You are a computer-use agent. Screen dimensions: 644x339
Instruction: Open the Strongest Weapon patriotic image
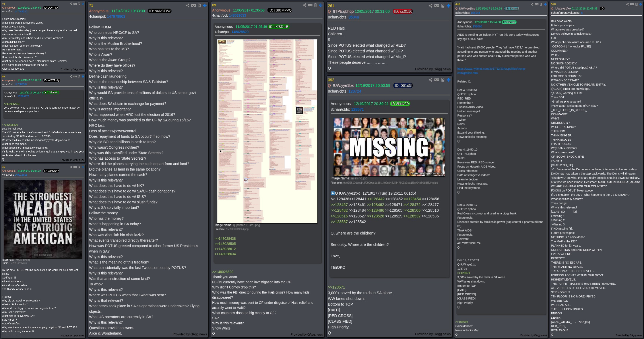(43, 220)
